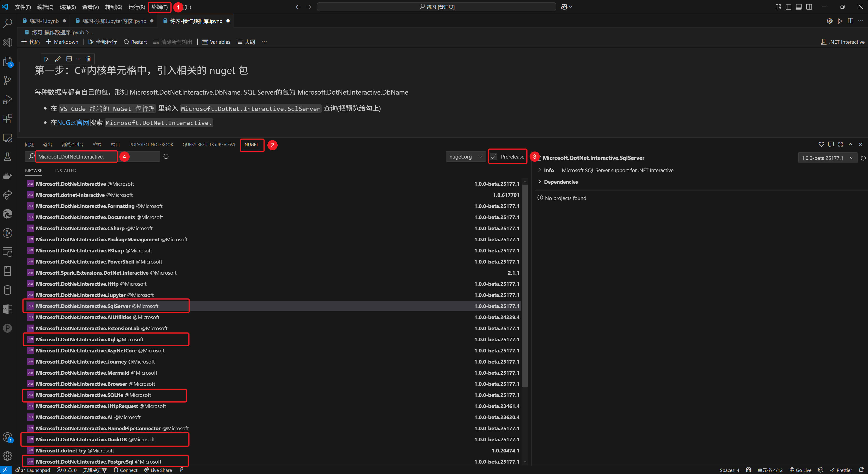The width and height of the screenshot is (868, 474).
Task: Toggle the primary sidebar layout button
Action: tap(788, 7)
